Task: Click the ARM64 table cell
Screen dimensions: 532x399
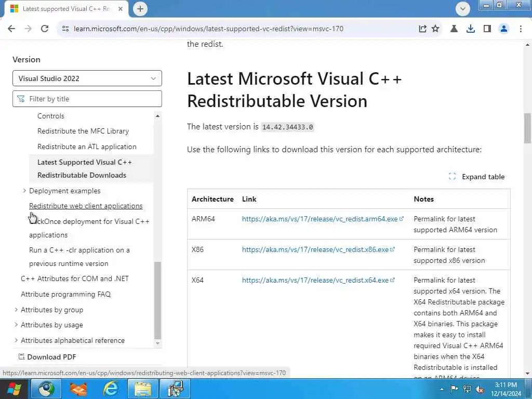Action: pos(203,219)
